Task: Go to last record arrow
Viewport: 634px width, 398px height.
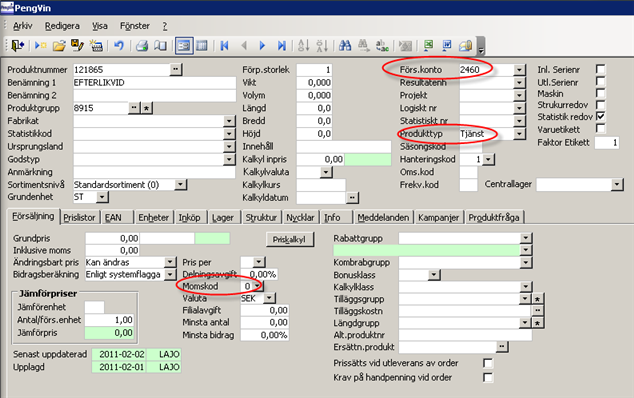Action: point(281,46)
